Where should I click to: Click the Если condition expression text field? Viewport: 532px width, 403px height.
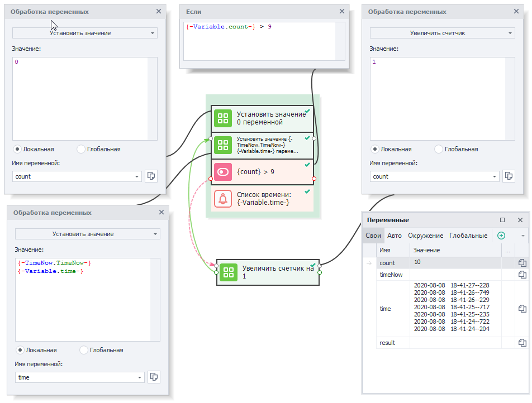tap(260, 40)
